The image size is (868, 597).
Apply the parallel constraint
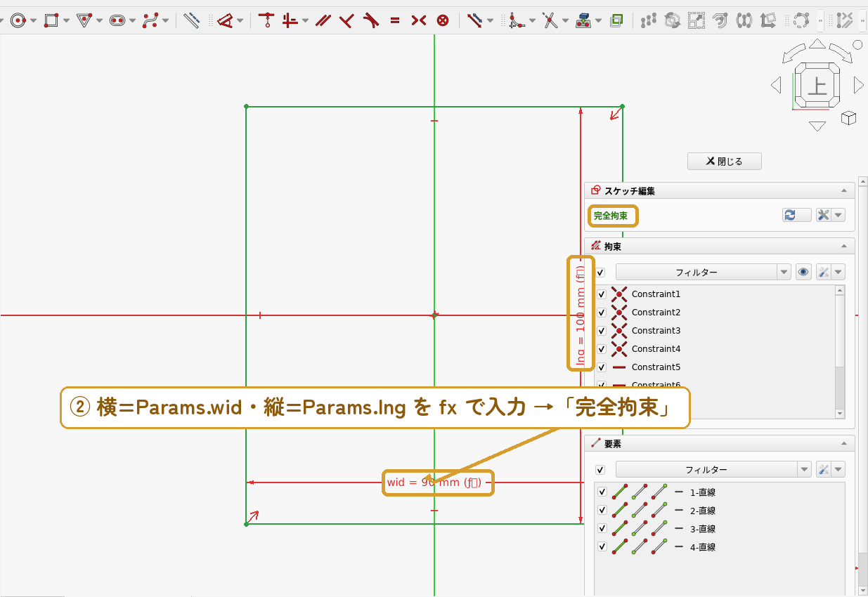[323, 20]
